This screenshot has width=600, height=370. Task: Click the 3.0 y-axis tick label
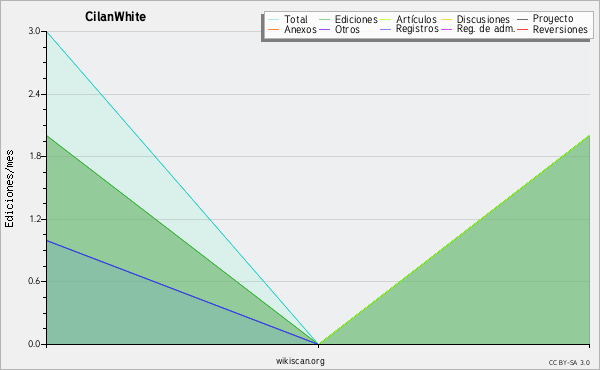point(34,31)
